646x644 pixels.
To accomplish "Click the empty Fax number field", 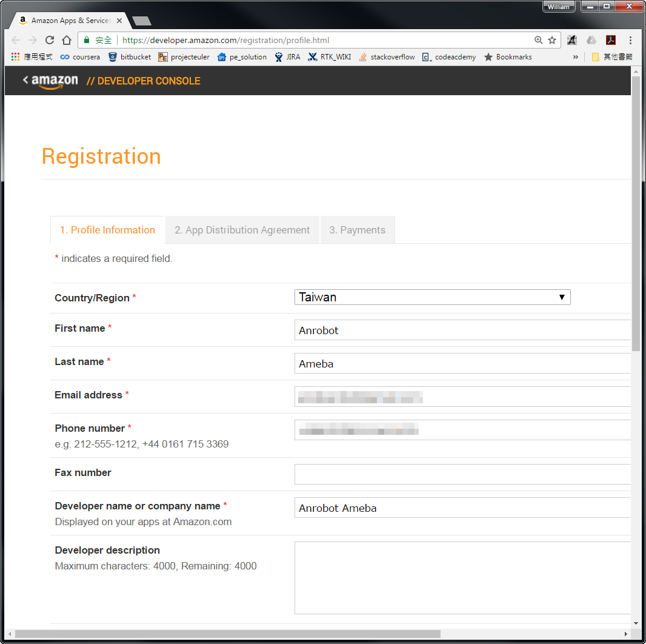I will [x=462, y=474].
